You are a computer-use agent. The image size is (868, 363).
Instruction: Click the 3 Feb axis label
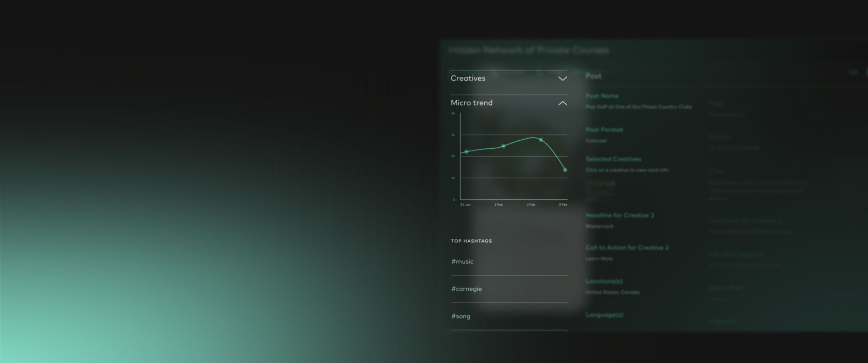point(563,205)
